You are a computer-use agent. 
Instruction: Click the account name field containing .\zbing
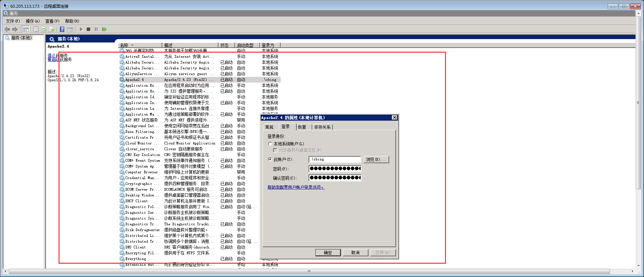[335, 159]
